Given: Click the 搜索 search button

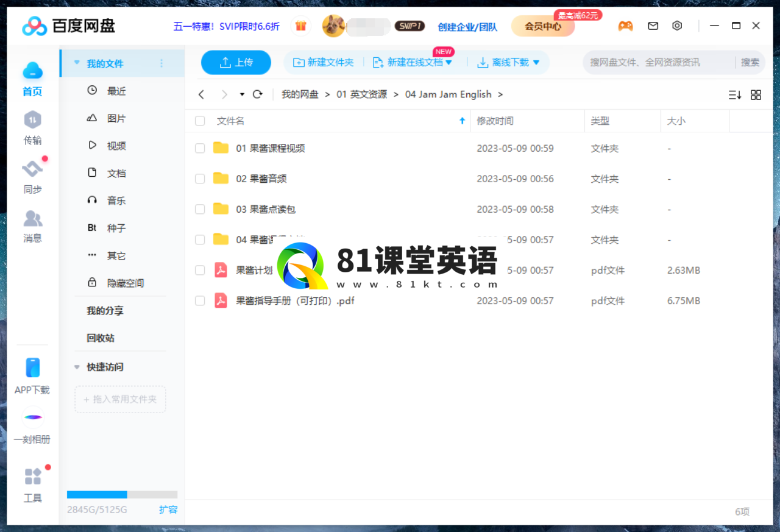Looking at the screenshot, I should coord(750,62).
